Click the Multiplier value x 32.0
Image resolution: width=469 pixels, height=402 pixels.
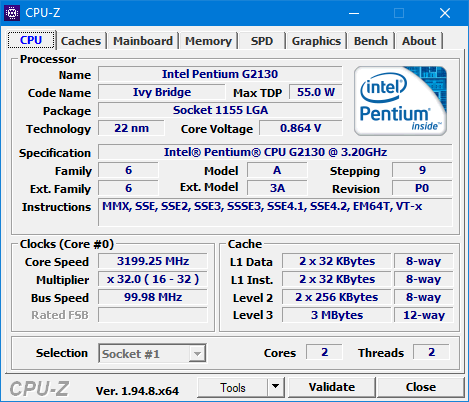(153, 279)
